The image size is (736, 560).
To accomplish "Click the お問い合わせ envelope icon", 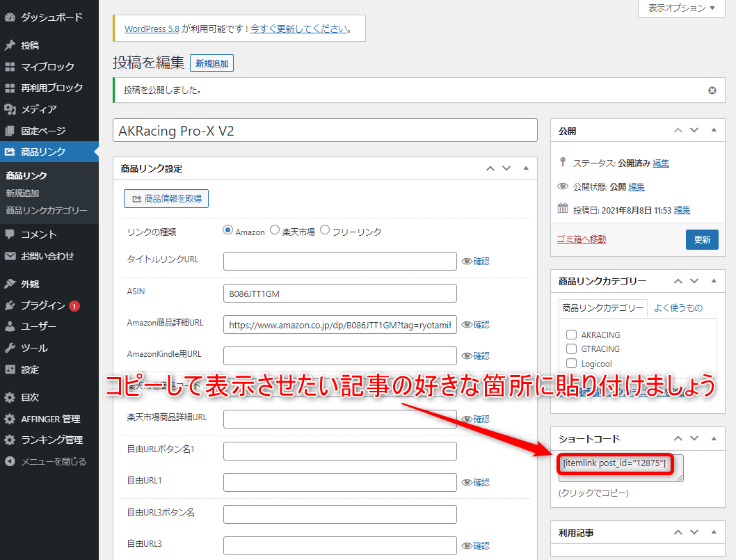I will click(x=10, y=256).
